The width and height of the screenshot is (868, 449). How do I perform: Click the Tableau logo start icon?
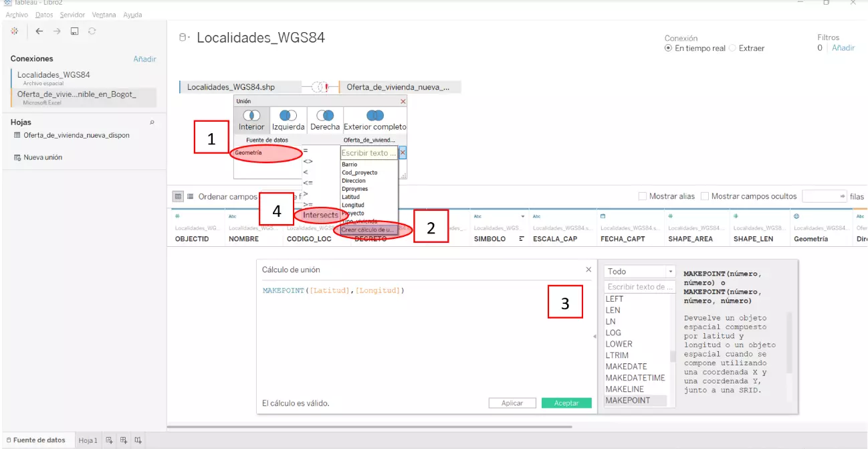pyautogui.click(x=15, y=31)
